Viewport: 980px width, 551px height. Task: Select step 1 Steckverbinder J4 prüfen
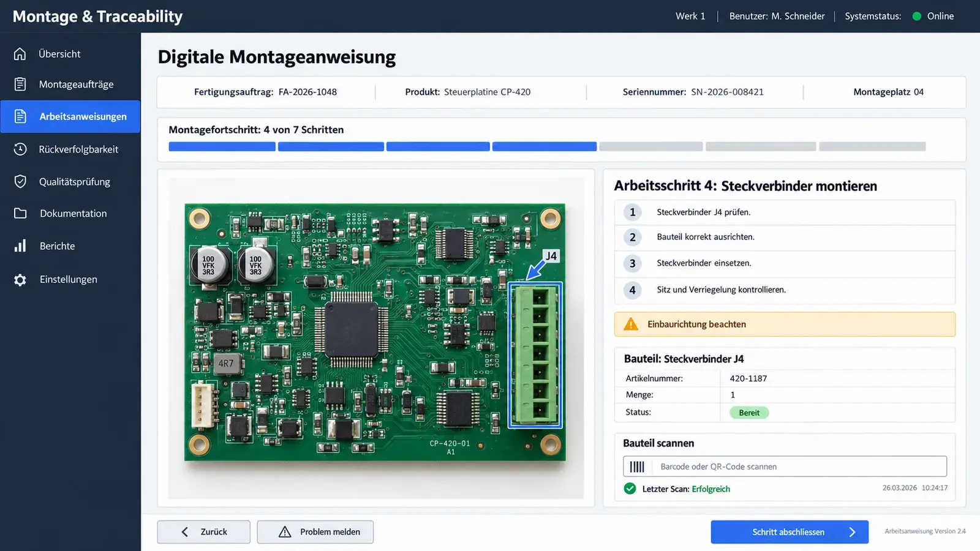tap(785, 212)
